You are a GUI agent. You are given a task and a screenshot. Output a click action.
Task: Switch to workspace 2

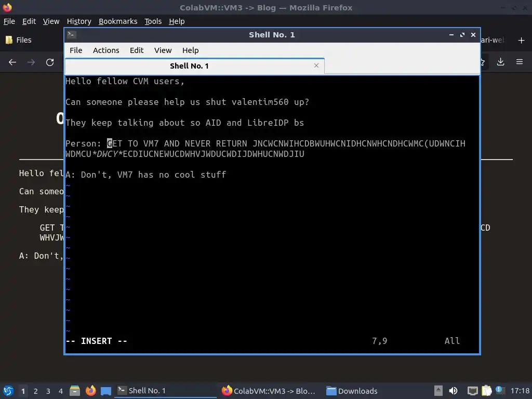click(x=36, y=391)
